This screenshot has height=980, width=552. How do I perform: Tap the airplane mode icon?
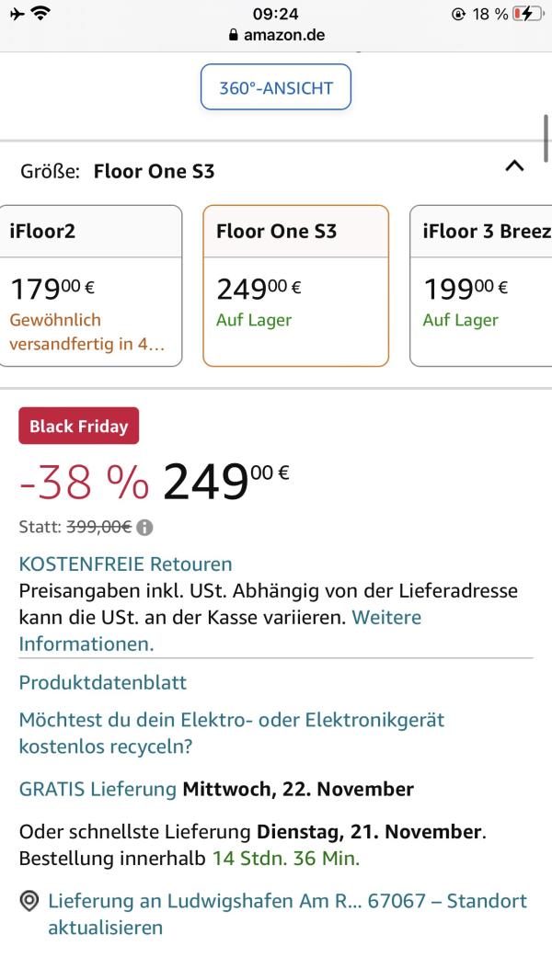pyautogui.click(x=17, y=14)
